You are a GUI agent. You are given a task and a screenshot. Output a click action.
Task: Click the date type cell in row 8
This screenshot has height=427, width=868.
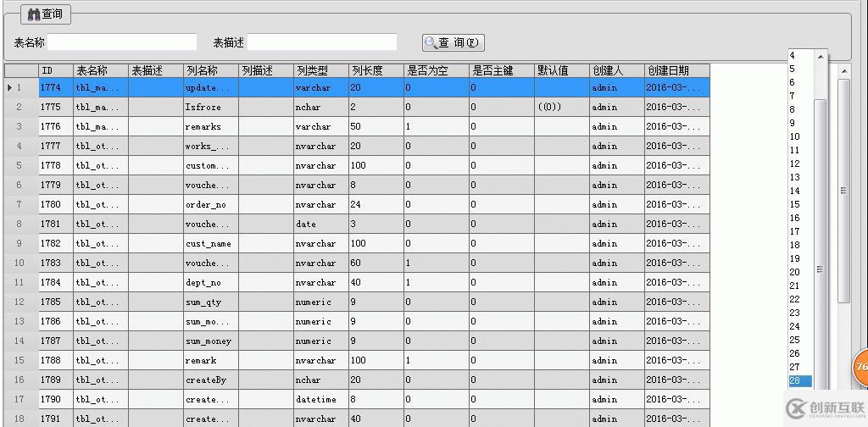[x=321, y=224]
